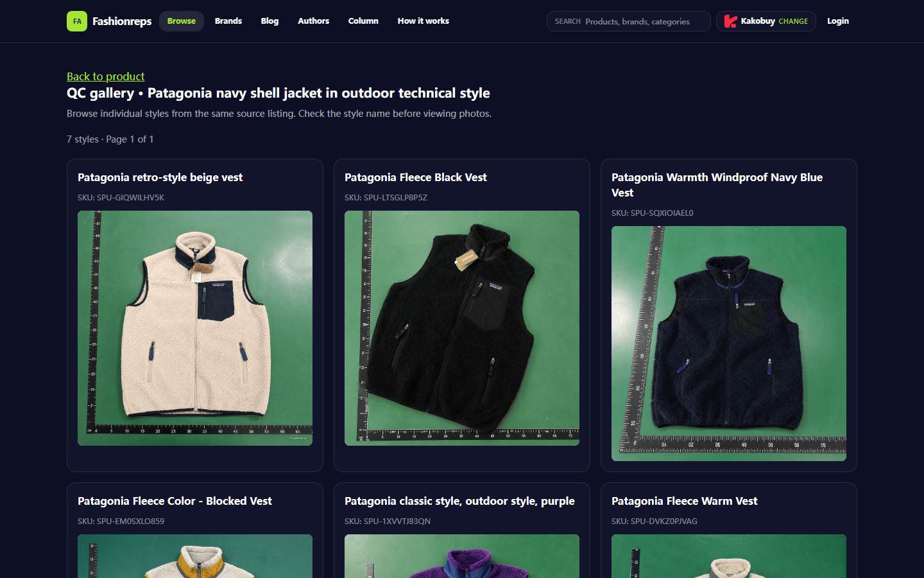Click CHANGE to switch the Kakobuy agent
The width and height of the screenshot is (924, 578).
point(793,21)
